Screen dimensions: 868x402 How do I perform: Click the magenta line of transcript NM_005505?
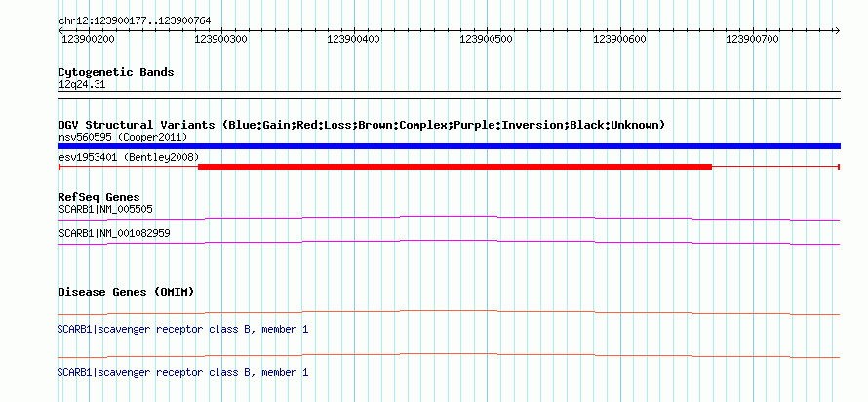[449, 218]
